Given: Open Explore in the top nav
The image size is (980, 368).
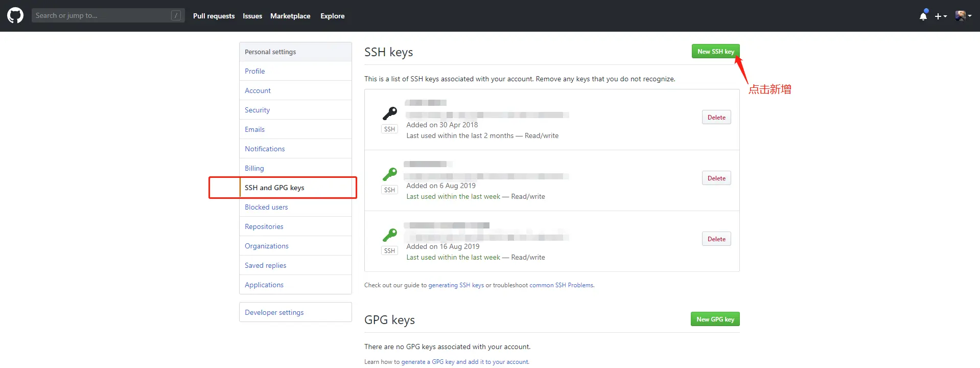Looking at the screenshot, I should click(332, 16).
